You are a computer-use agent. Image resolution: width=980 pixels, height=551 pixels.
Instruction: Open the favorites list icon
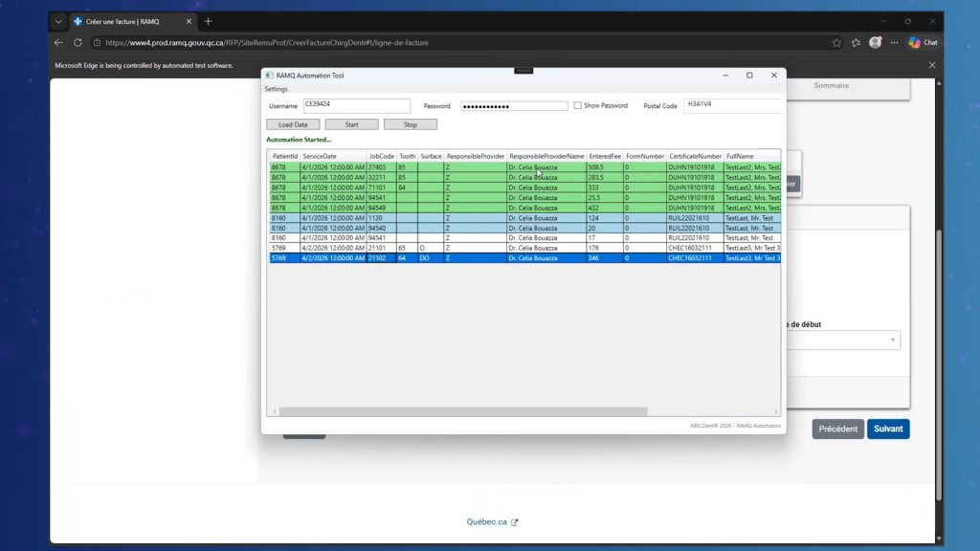click(x=856, y=42)
